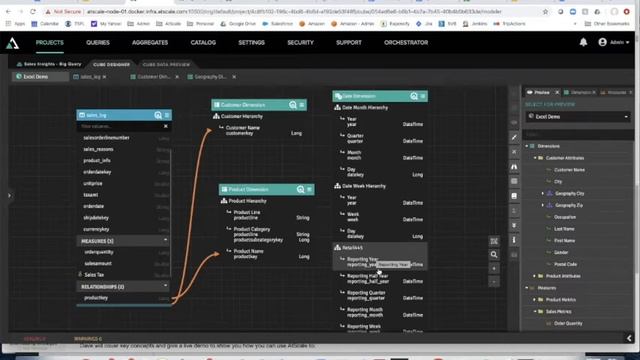Image resolution: width=640 pixels, height=360 pixels.
Task: Open the Excel Demo preview dropdown
Action: (x=578, y=117)
